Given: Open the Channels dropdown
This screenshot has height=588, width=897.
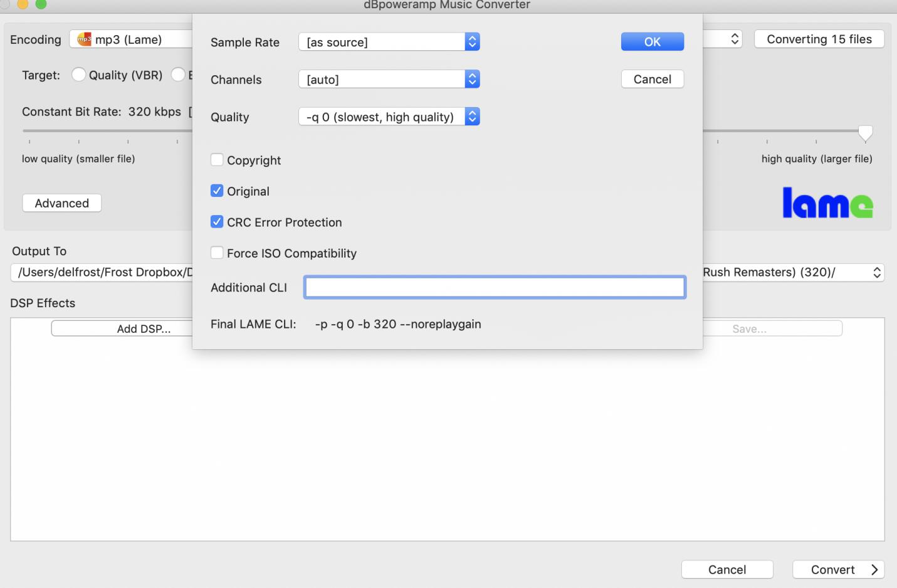Looking at the screenshot, I should tap(389, 79).
